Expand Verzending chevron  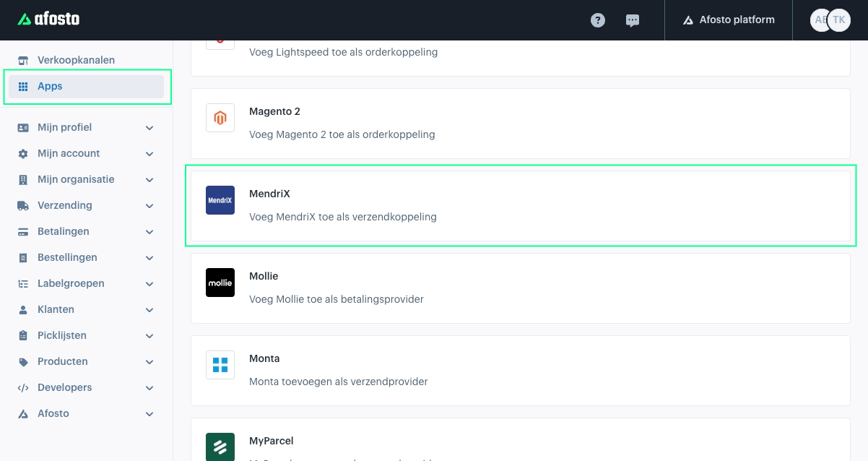pos(149,206)
